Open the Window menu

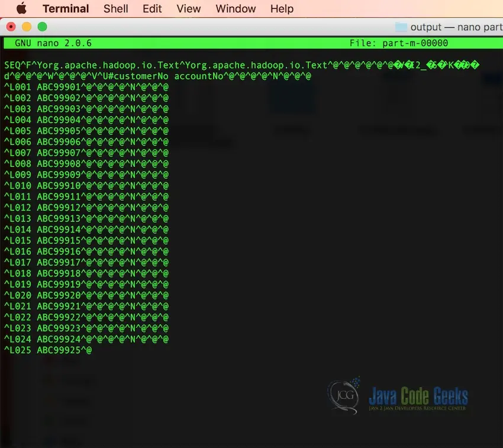[236, 9]
